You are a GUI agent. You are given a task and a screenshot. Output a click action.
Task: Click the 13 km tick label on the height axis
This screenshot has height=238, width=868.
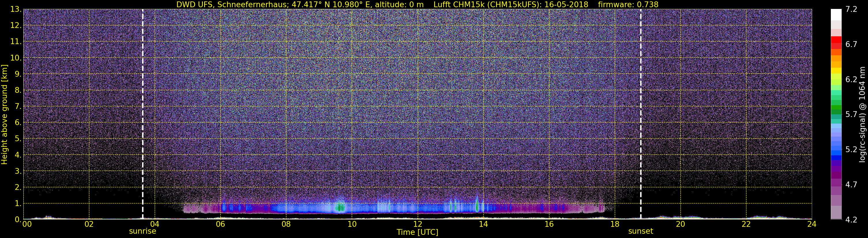click(16, 10)
